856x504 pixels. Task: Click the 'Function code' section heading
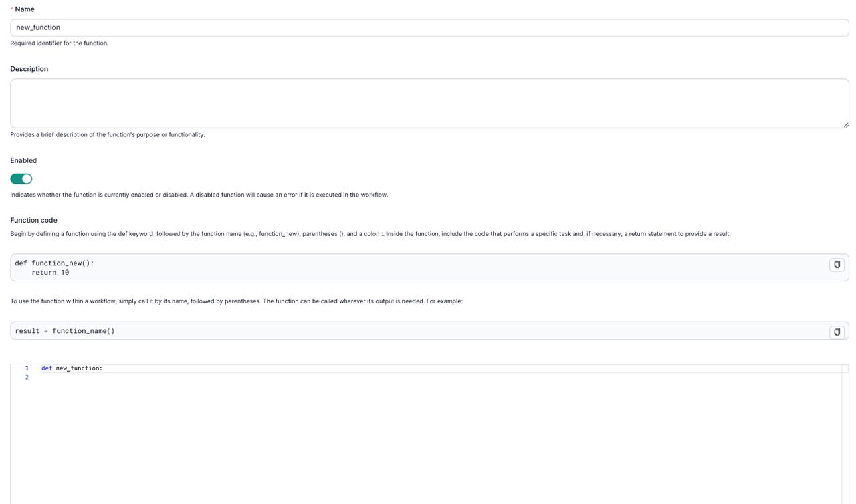pos(33,220)
